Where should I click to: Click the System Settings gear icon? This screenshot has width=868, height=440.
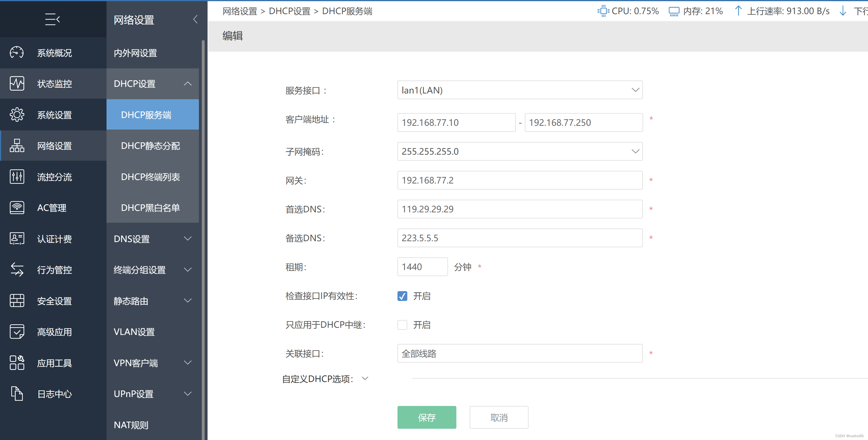16,115
